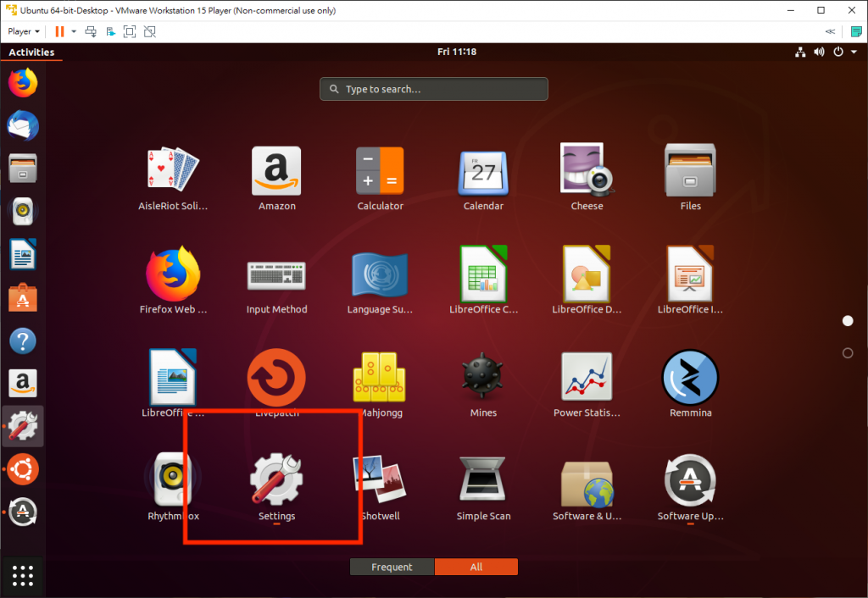The image size is (868, 598).
Task: Click LibreOffice Writer icon in dock
Action: pos(23,254)
